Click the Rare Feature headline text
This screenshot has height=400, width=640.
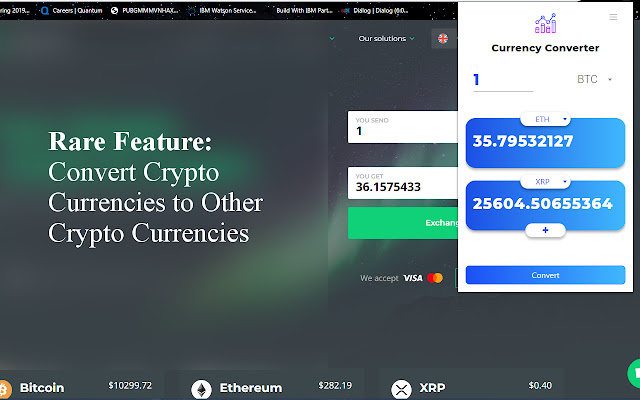pyautogui.click(x=130, y=141)
